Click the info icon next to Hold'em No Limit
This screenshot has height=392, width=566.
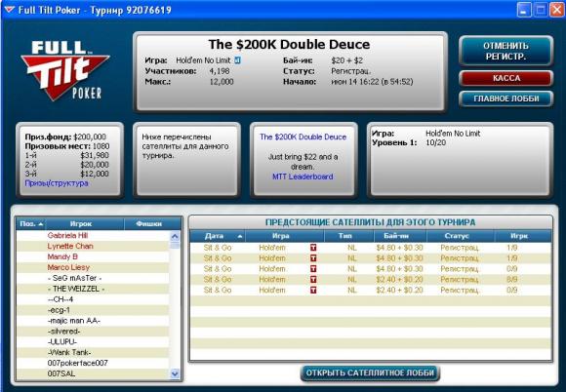pos(237,60)
